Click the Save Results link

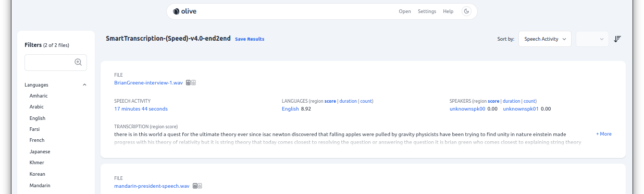pos(250,39)
